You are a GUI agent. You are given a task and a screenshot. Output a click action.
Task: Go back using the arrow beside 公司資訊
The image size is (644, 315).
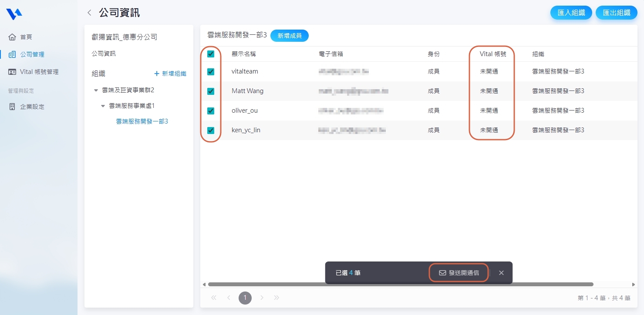[x=89, y=13]
